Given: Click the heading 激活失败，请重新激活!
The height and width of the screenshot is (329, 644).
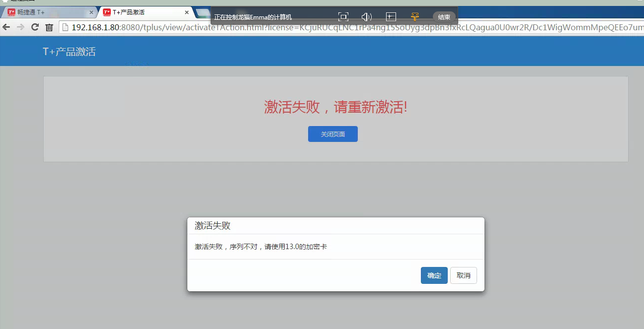Looking at the screenshot, I should coord(336,107).
